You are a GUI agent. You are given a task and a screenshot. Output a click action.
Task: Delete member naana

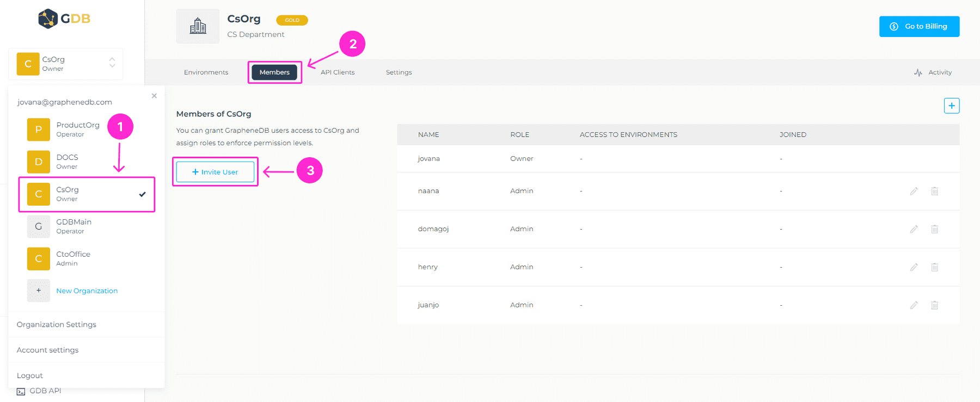[x=935, y=191]
